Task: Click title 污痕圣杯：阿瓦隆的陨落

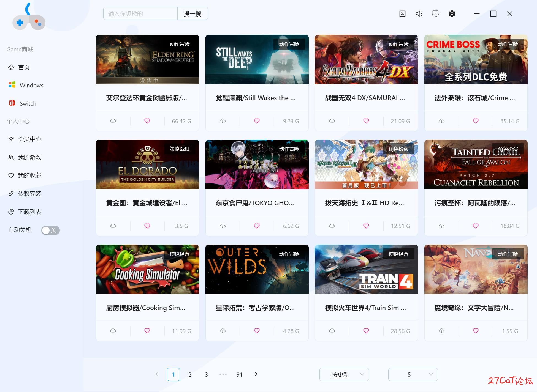Action: point(475,203)
